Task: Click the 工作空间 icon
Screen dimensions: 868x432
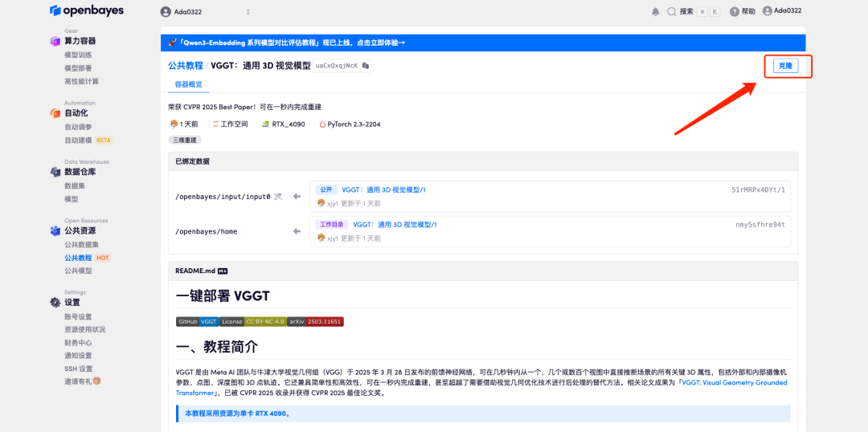Action: coord(215,124)
